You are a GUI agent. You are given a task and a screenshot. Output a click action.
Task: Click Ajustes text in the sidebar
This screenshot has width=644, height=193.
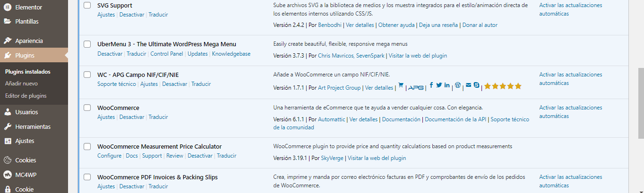[x=25, y=141]
